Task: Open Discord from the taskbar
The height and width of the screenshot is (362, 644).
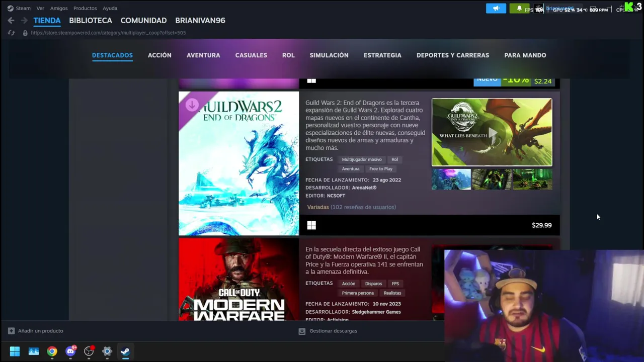Action: click(x=70, y=351)
